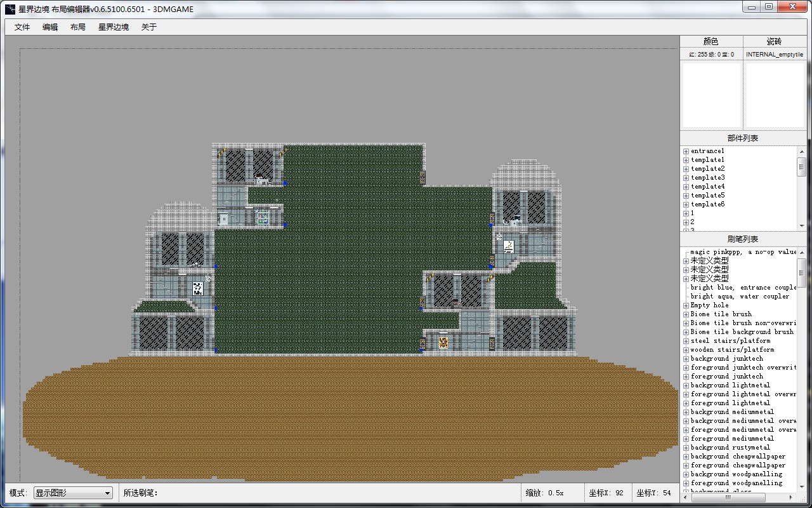Select the black-and-white poster in the left building

tap(198, 288)
